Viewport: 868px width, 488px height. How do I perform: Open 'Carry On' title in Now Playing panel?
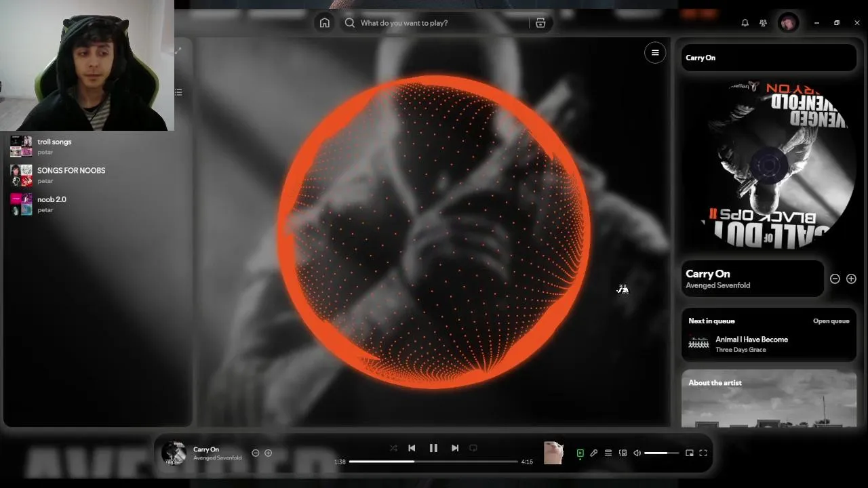pyautogui.click(x=708, y=274)
